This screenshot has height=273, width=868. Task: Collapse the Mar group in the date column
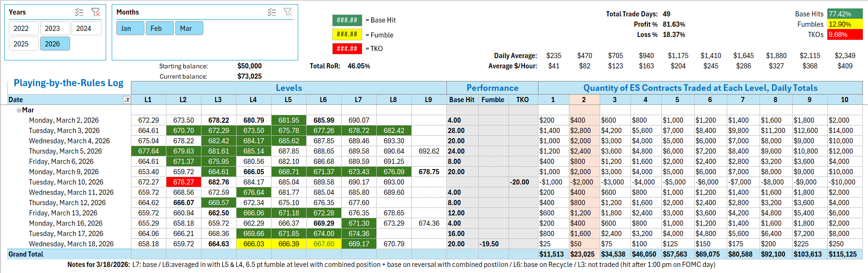(19, 111)
